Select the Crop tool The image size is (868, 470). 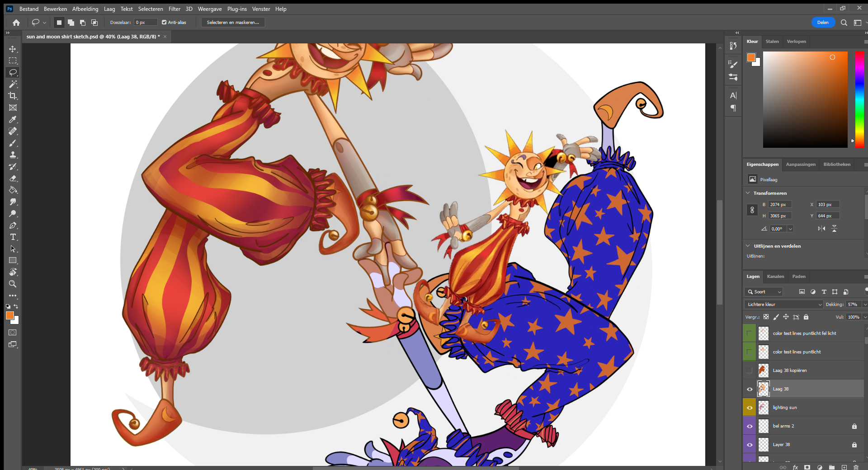click(x=13, y=96)
